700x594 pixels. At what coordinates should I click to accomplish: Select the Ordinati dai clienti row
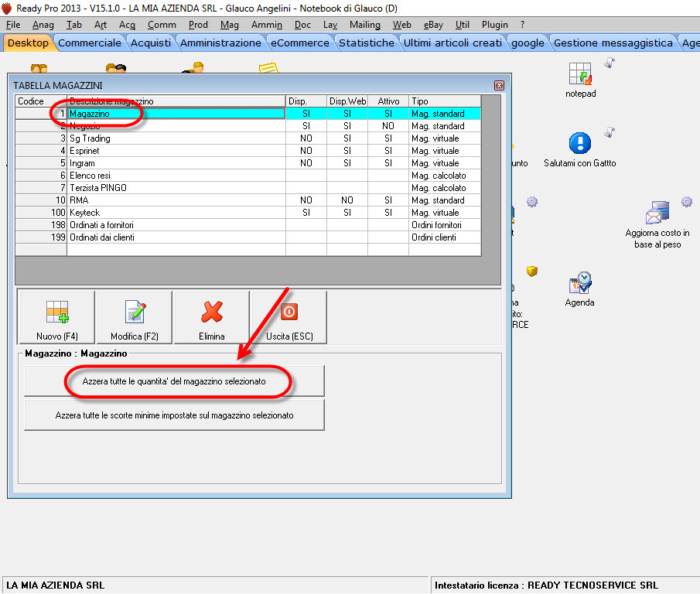(248, 237)
